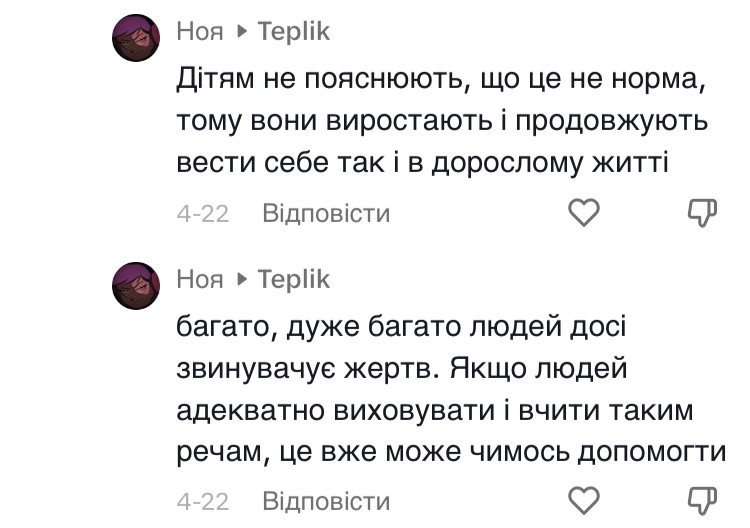750x528 pixels.
Task: Click the 4-22 date under the first comment
Action: (x=202, y=213)
